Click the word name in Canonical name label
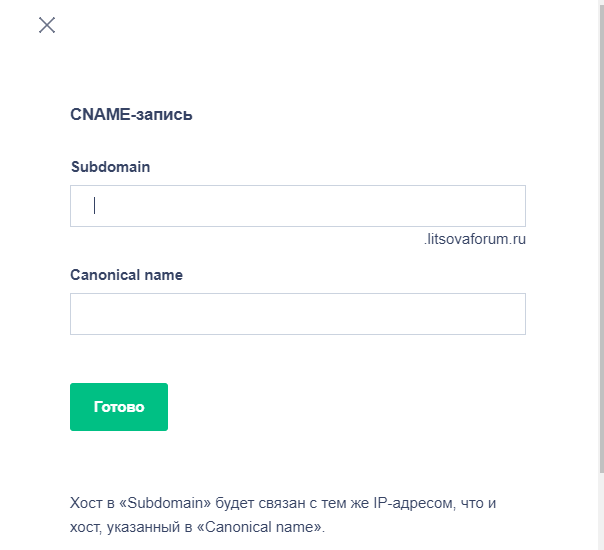 (163, 275)
